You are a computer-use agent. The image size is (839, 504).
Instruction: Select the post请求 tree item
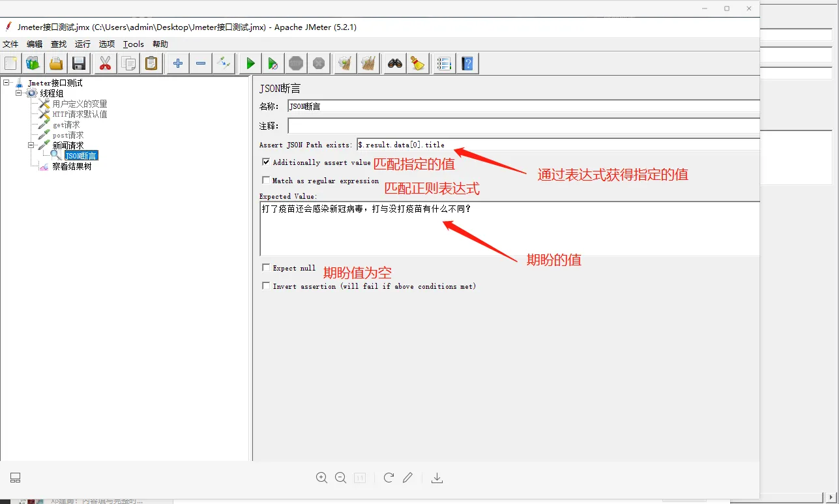point(68,135)
